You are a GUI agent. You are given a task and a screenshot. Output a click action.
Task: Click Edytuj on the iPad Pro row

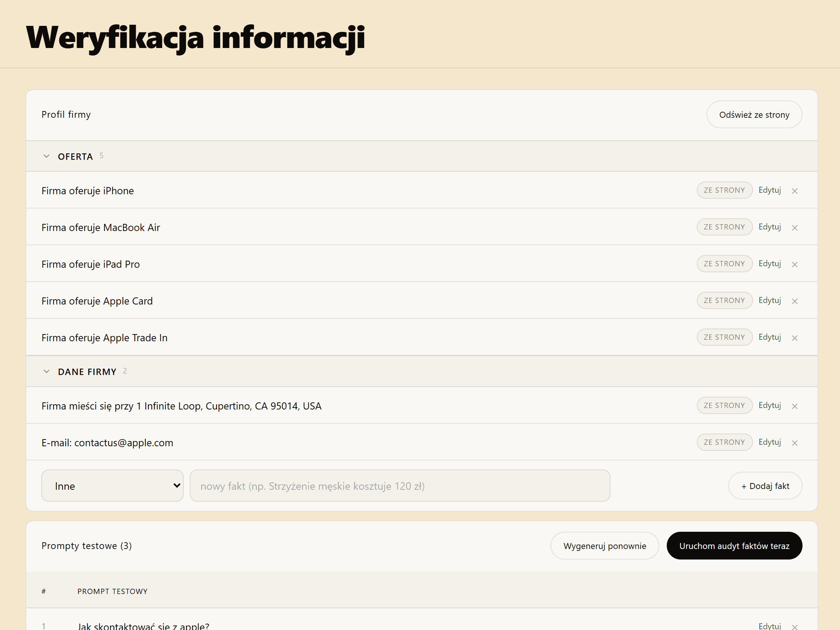point(769,264)
